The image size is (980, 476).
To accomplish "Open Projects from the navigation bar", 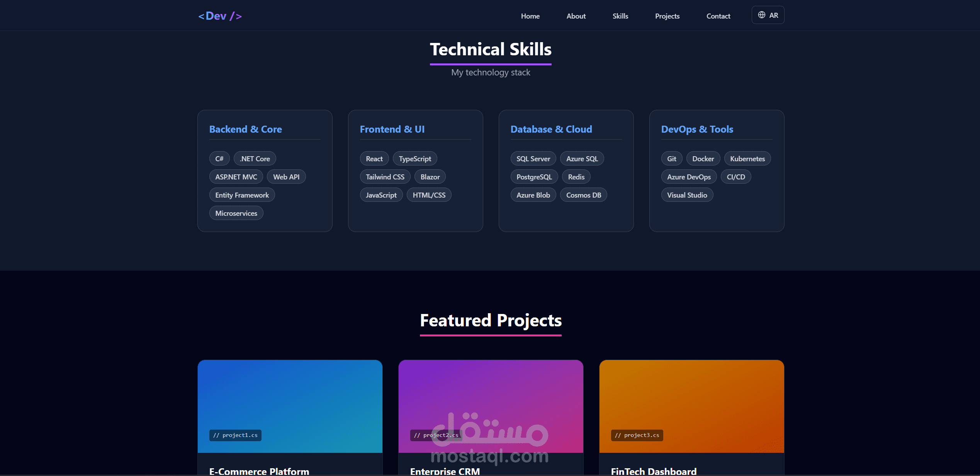I will [x=667, y=16].
